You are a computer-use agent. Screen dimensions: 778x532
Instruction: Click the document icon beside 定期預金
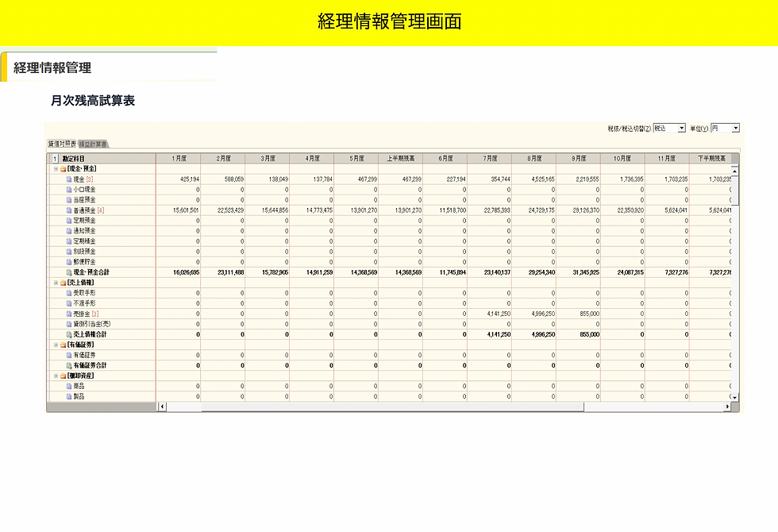[69, 221]
